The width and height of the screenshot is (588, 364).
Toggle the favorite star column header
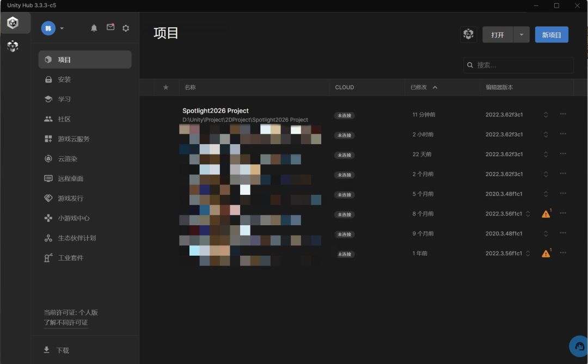pyautogui.click(x=166, y=88)
